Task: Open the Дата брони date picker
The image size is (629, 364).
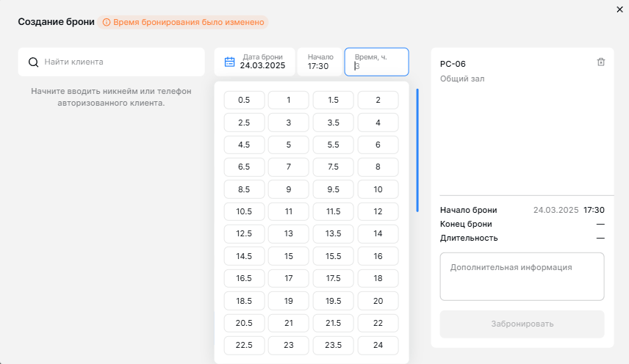Action: point(255,62)
